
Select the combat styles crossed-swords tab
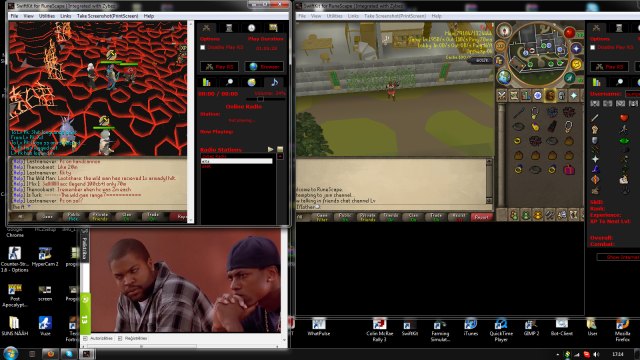point(502,96)
